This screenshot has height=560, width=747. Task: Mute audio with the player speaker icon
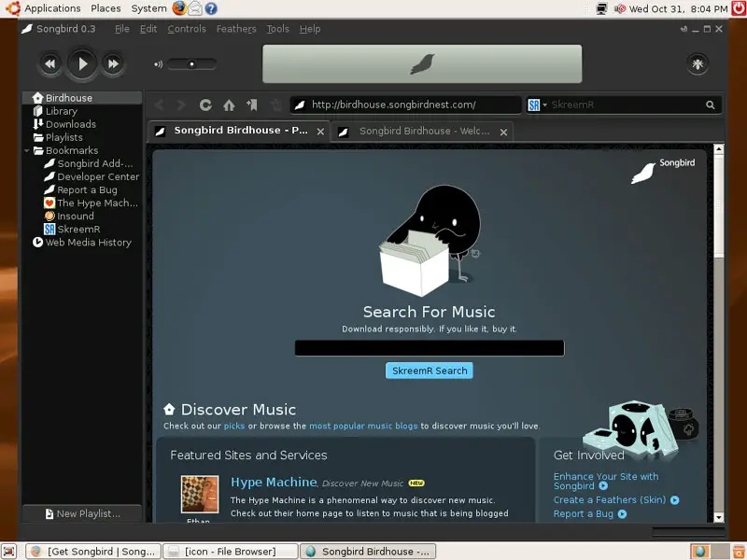pyautogui.click(x=158, y=63)
